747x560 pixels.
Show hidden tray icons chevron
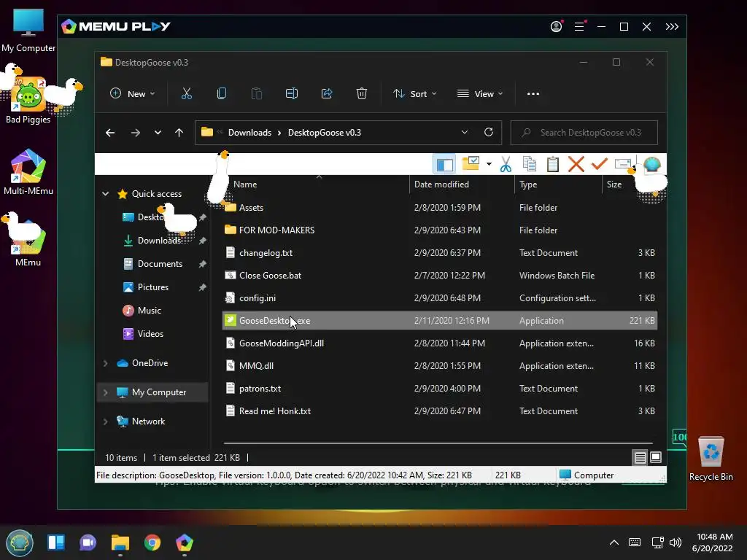614,542
